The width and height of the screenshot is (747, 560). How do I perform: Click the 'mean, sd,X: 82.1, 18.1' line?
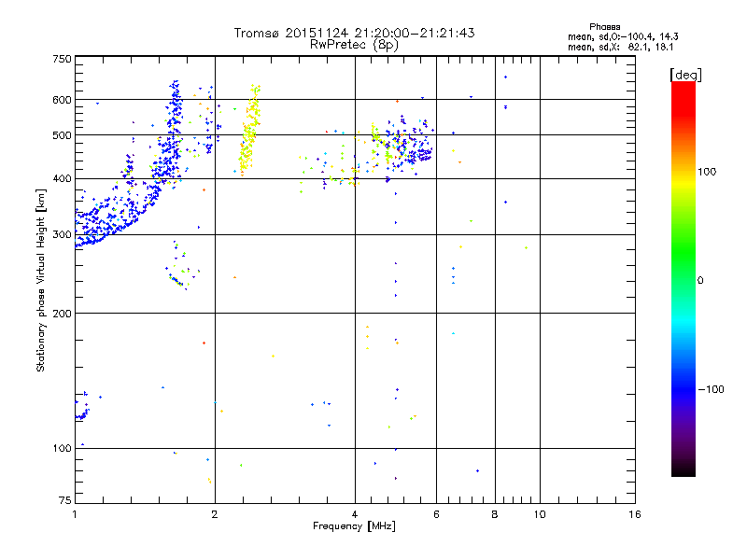pyautogui.click(x=620, y=47)
